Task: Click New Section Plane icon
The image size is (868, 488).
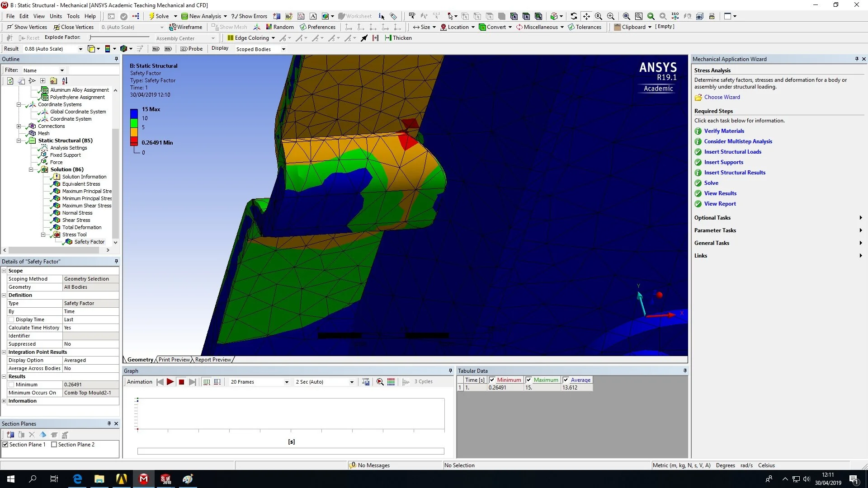Action: click(10, 435)
